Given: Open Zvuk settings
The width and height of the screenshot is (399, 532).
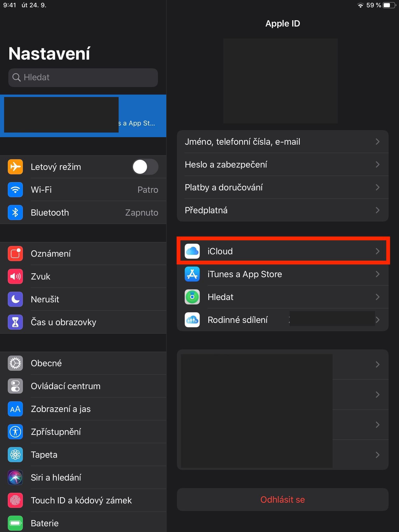Looking at the screenshot, I should (x=83, y=276).
